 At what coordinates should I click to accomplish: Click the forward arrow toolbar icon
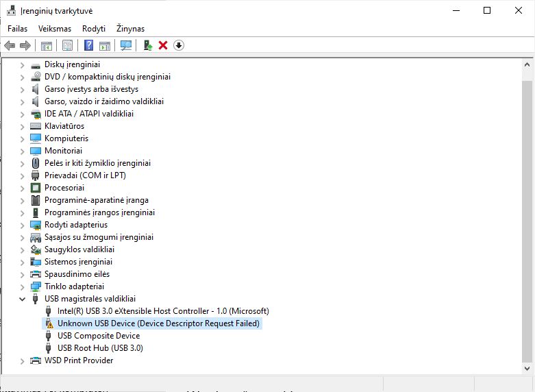coord(25,46)
